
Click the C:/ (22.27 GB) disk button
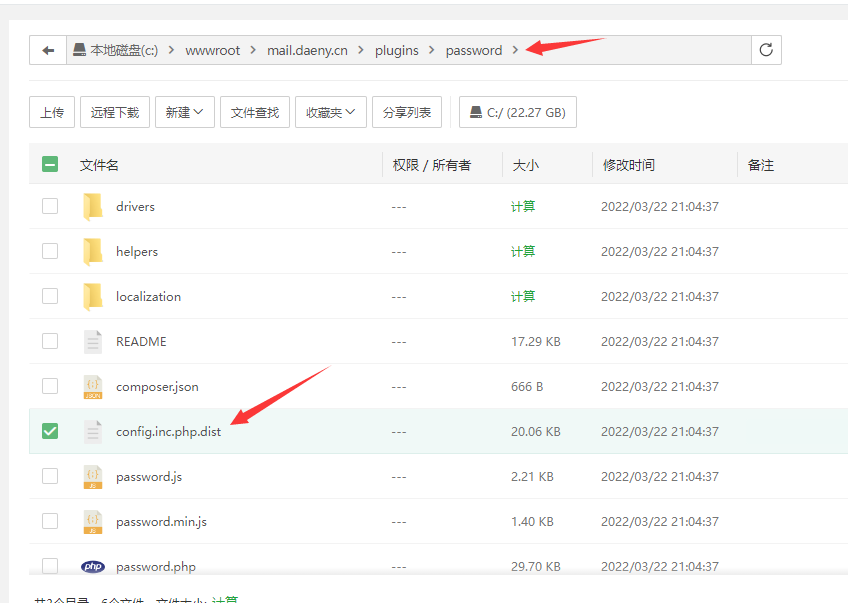[517, 113]
